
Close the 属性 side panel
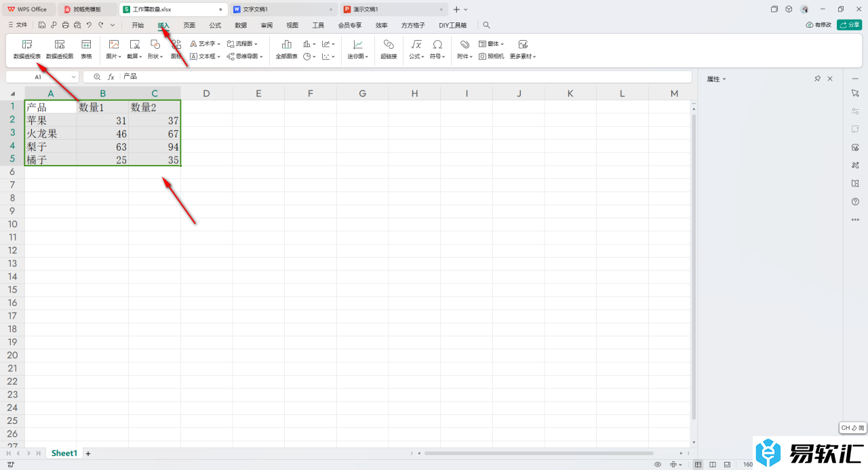pyautogui.click(x=830, y=79)
